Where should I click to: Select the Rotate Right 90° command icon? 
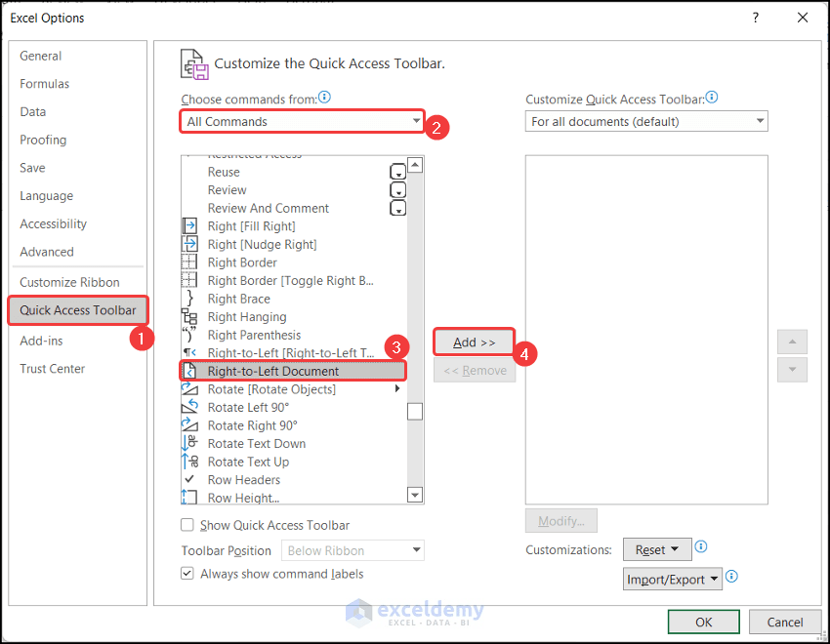coord(190,425)
